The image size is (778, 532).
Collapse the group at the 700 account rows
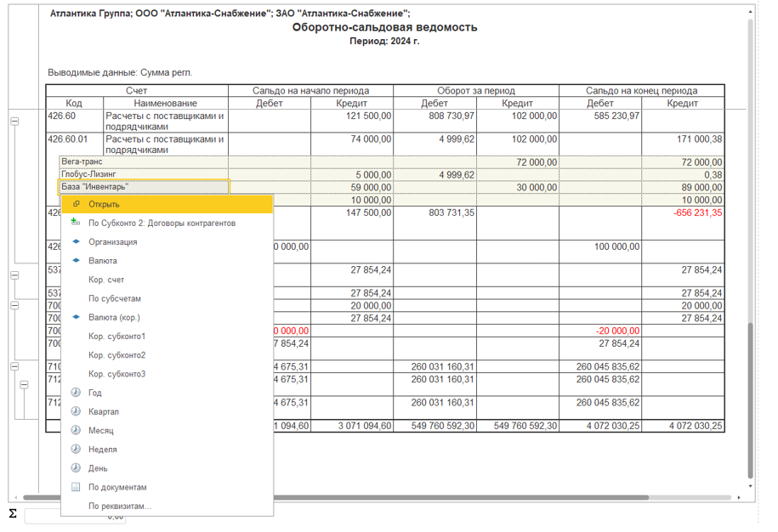15,305
